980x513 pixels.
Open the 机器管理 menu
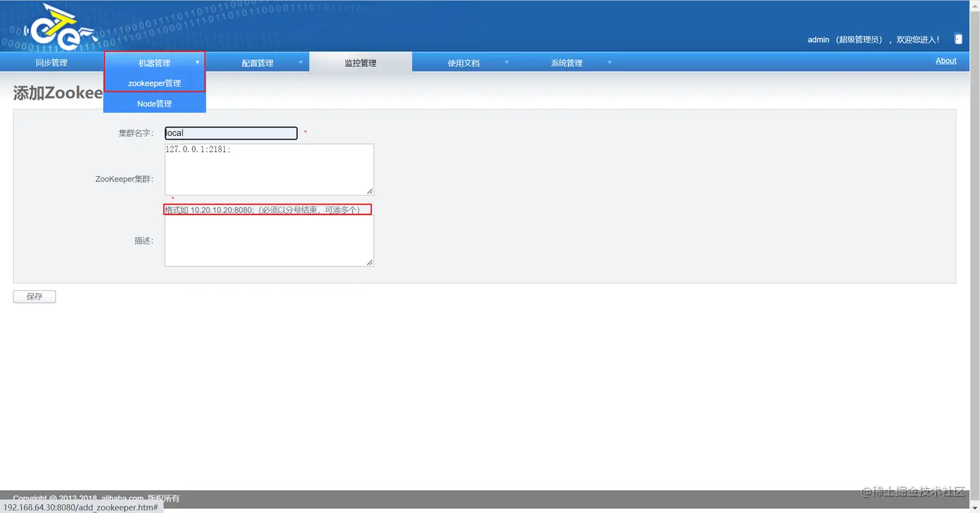154,63
